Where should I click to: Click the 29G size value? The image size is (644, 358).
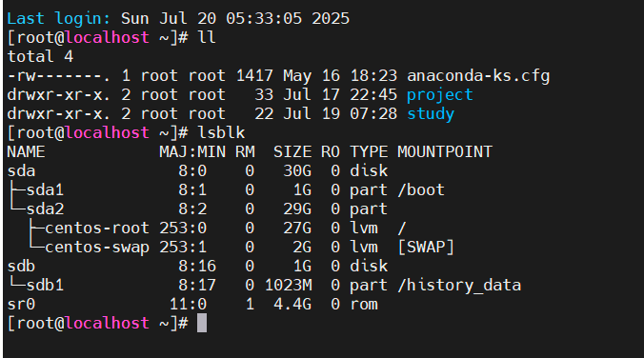tap(297, 209)
